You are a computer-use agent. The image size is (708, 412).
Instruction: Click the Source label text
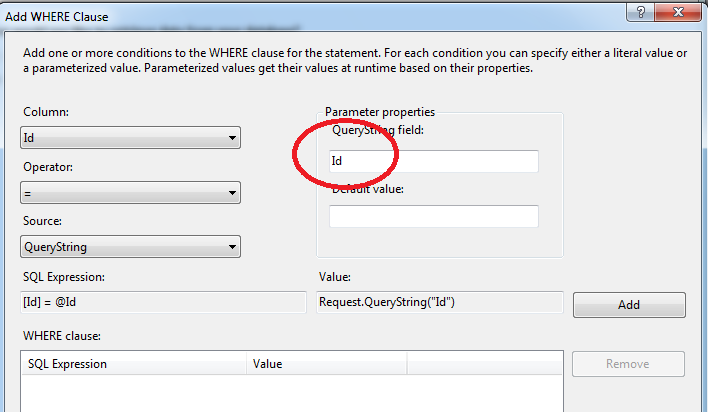coord(44,220)
